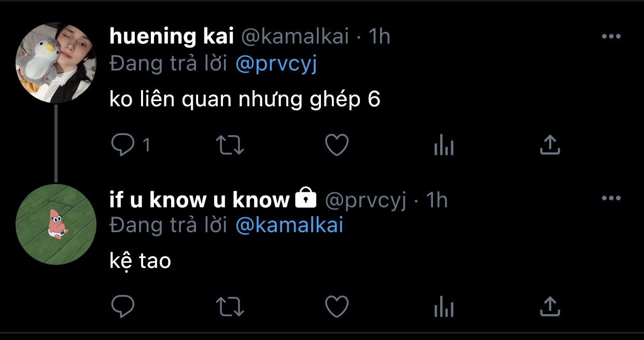Share the "kệ tao" tweet
This screenshot has height=340, width=644.
click(550, 306)
